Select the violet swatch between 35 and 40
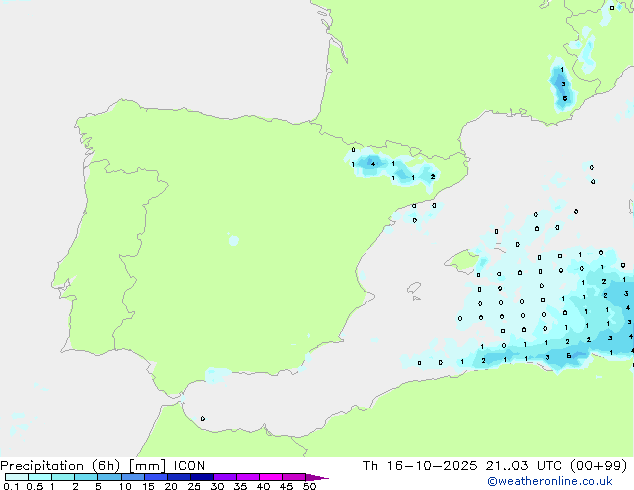 (248, 477)
